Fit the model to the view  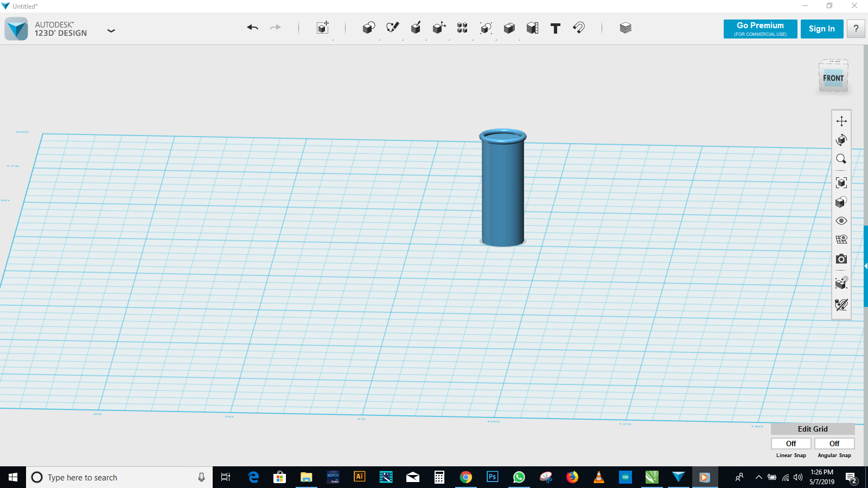pyautogui.click(x=841, y=183)
